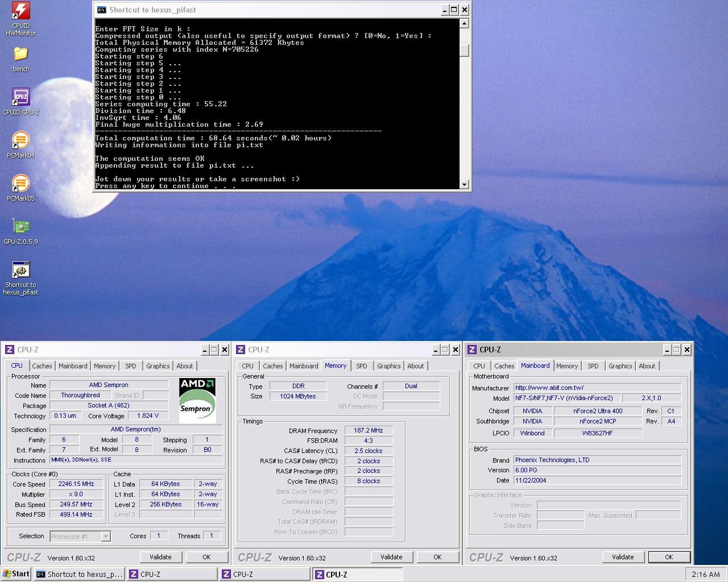Open Mainboard tab in left CPU-Z window
The image size is (728, 582).
(x=73, y=366)
